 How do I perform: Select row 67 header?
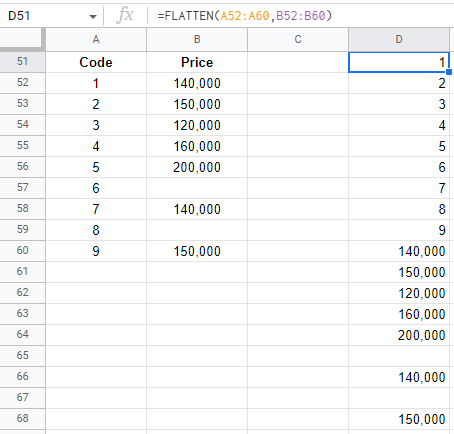pos(22,398)
